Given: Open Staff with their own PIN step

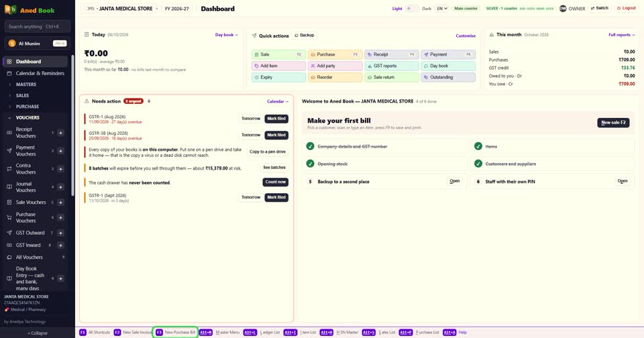Looking at the screenshot, I should tap(623, 181).
